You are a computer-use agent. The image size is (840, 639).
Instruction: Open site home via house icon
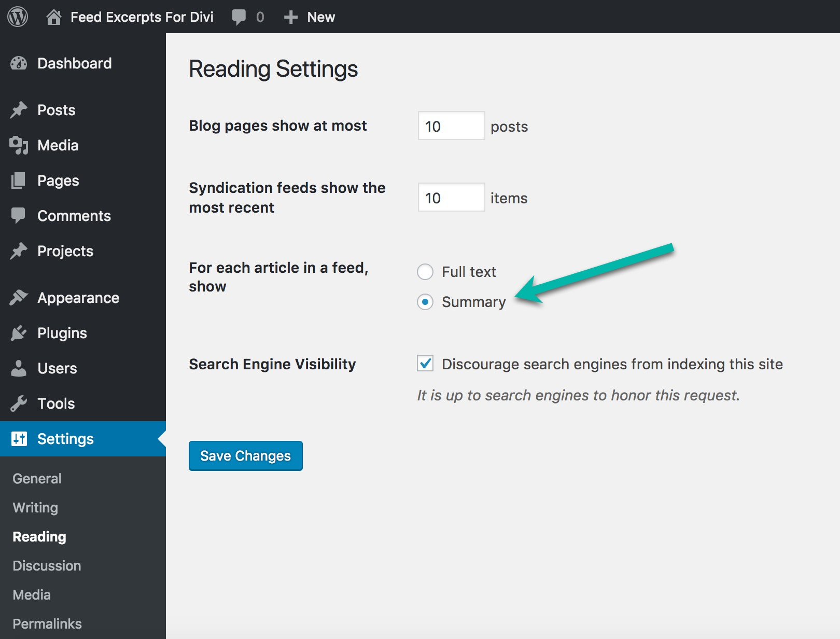tap(53, 17)
